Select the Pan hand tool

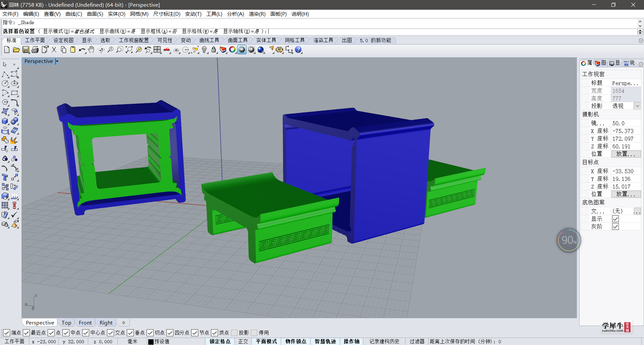tap(92, 50)
